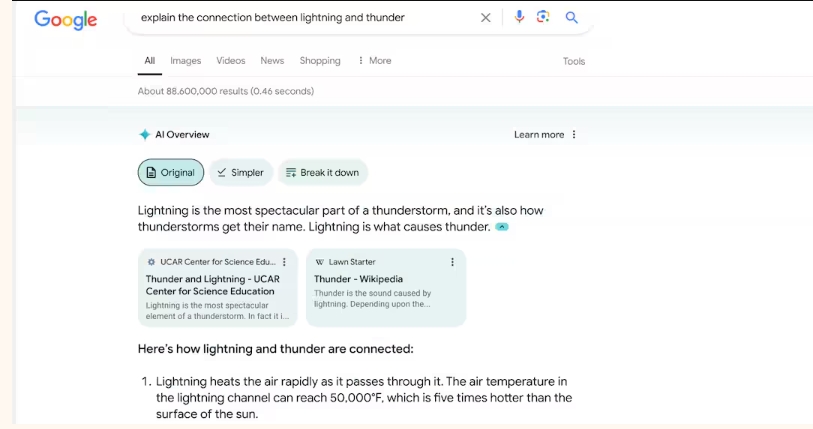This screenshot has height=429, width=813.
Task: Open the News results tab
Action: click(x=272, y=61)
